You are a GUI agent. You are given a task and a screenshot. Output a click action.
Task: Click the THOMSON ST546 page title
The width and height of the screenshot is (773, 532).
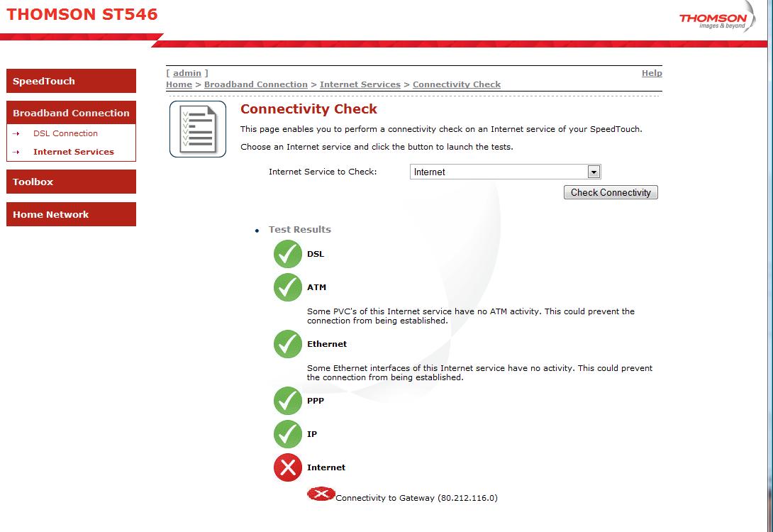click(82, 13)
